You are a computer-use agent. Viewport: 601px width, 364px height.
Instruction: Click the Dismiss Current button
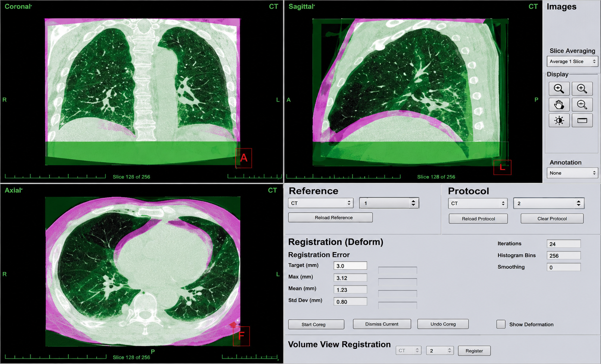[x=382, y=324]
